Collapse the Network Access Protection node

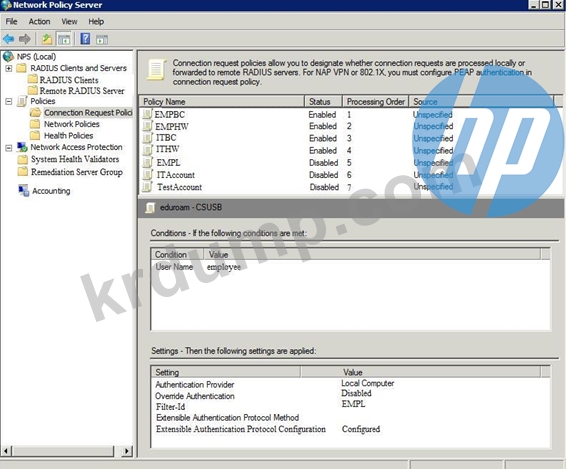click(9, 148)
